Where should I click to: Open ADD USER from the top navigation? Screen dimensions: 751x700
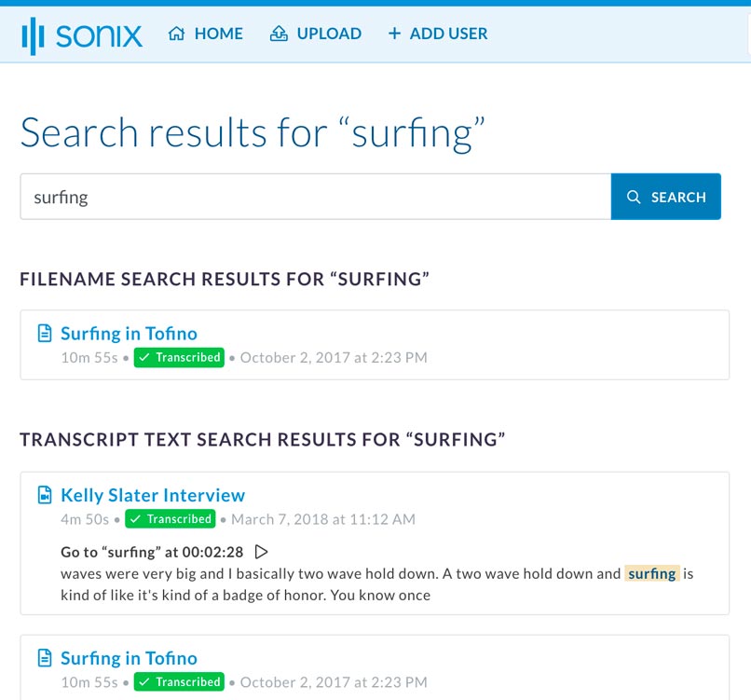pyautogui.click(x=450, y=33)
